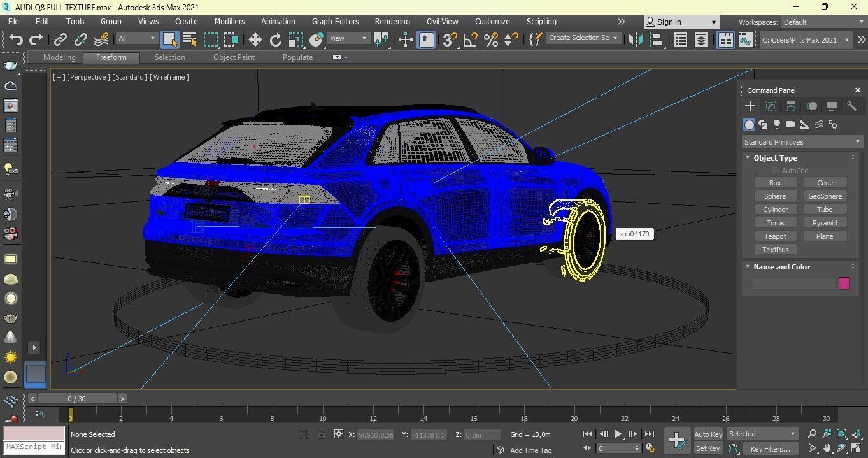Viewport: 868px width, 458px height.
Task: Open the Hierarchy panel tab
Action: (x=791, y=106)
